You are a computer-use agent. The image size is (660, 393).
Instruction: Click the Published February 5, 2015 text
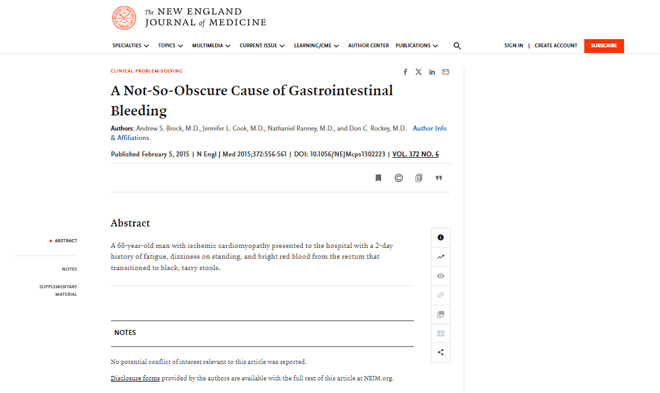[x=150, y=154]
